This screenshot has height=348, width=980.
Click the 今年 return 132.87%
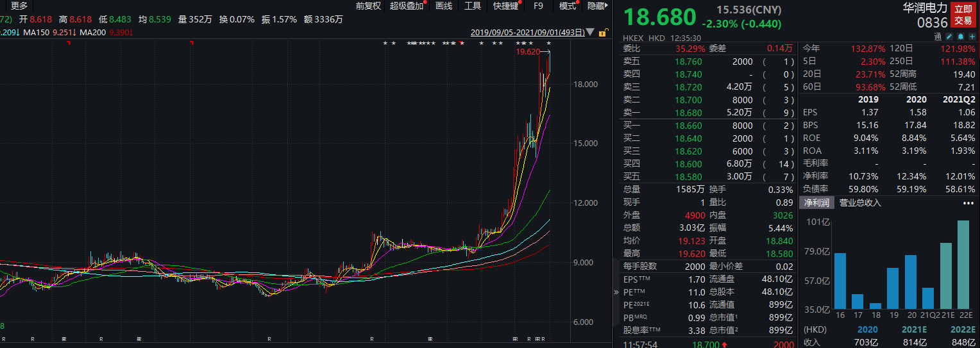(868, 49)
